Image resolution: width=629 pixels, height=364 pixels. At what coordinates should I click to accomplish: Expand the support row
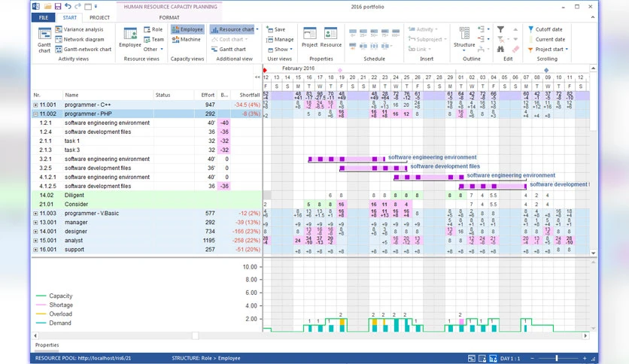[x=35, y=250]
